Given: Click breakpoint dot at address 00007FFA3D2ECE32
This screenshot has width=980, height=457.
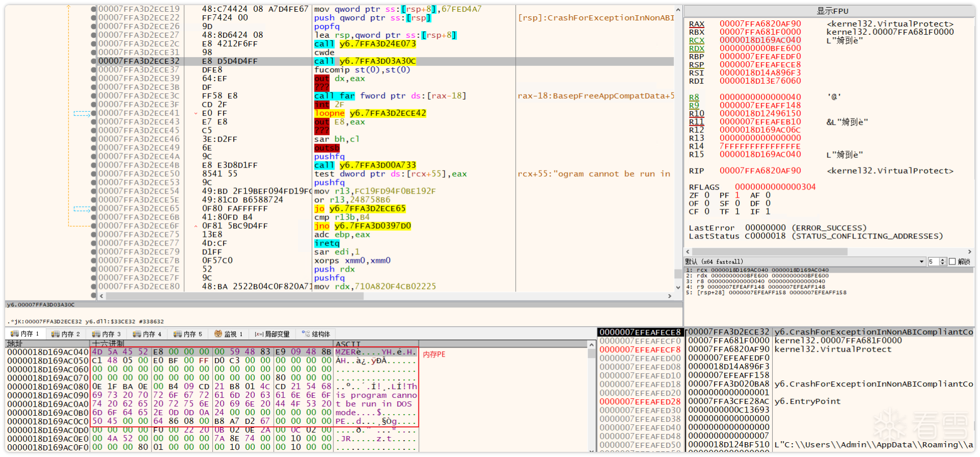Looking at the screenshot, I should (93, 61).
